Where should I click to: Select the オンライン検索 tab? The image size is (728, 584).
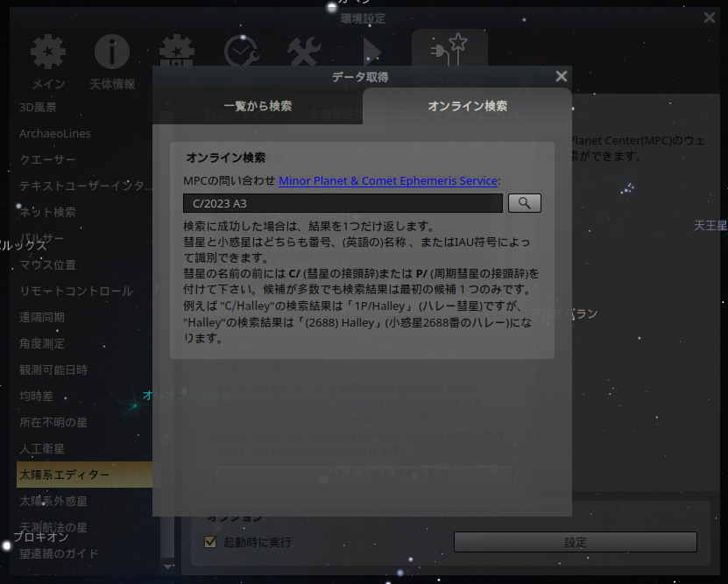click(467, 106)
